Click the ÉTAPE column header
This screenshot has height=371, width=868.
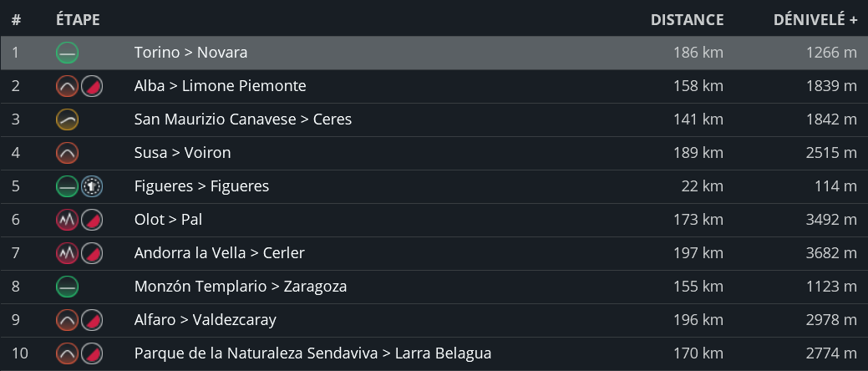[x=78, y=20]
